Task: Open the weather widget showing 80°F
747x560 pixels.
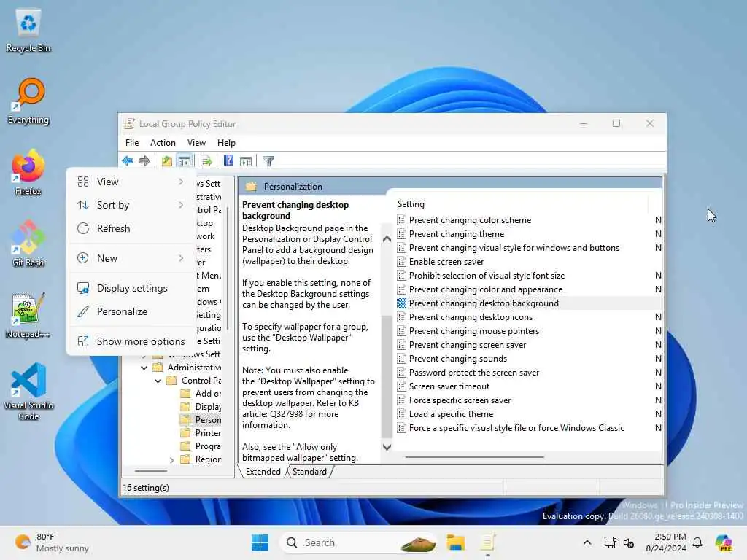Action: [52, 542]
